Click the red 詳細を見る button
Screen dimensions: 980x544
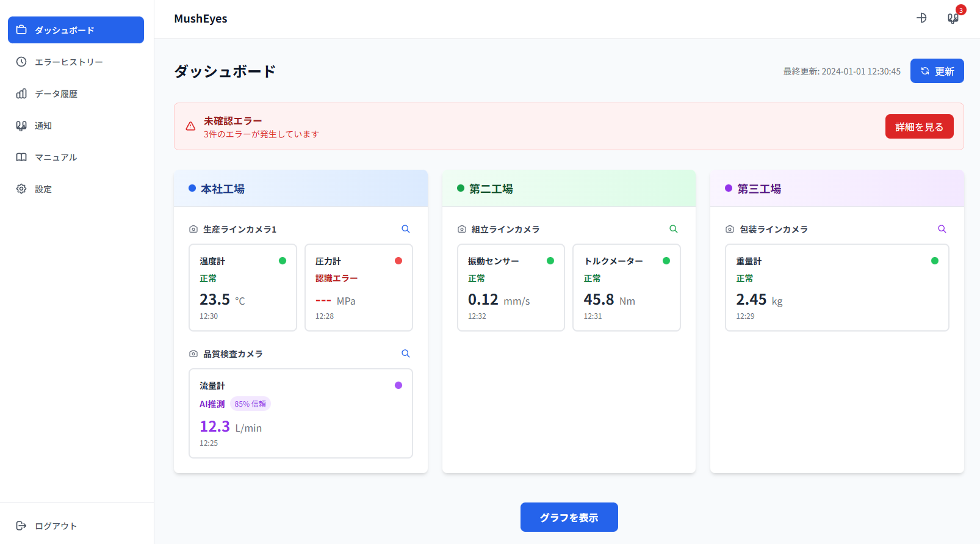point(919,126)
